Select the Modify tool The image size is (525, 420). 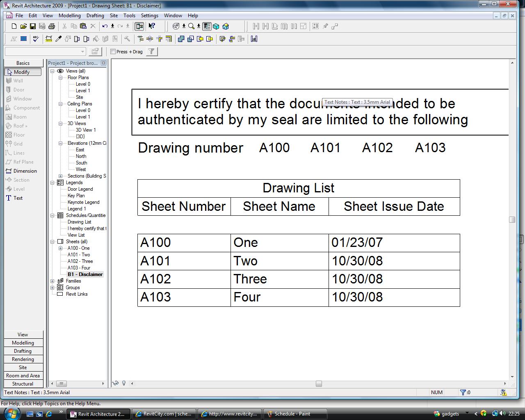[x=23, y=72]
